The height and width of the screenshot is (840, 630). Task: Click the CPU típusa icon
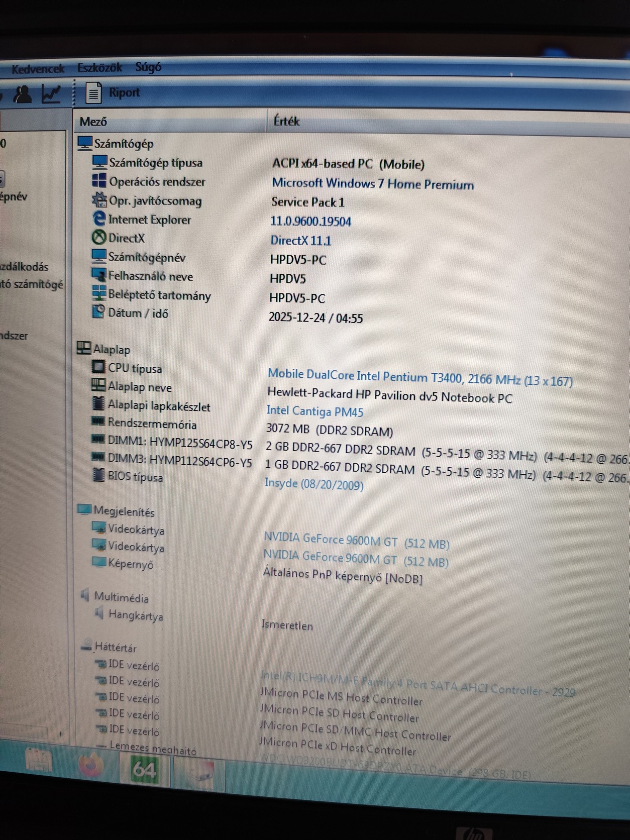pos(98,367)
